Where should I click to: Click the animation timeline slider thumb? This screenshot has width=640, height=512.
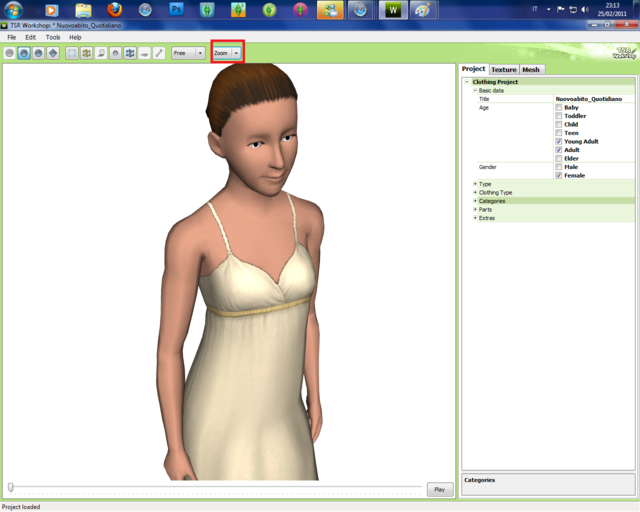point(11,487)
